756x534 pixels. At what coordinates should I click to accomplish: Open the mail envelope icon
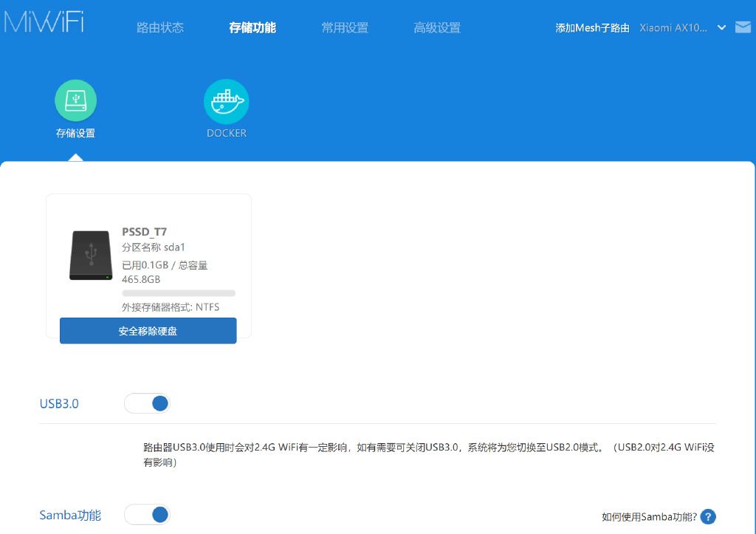click(743, 27)
